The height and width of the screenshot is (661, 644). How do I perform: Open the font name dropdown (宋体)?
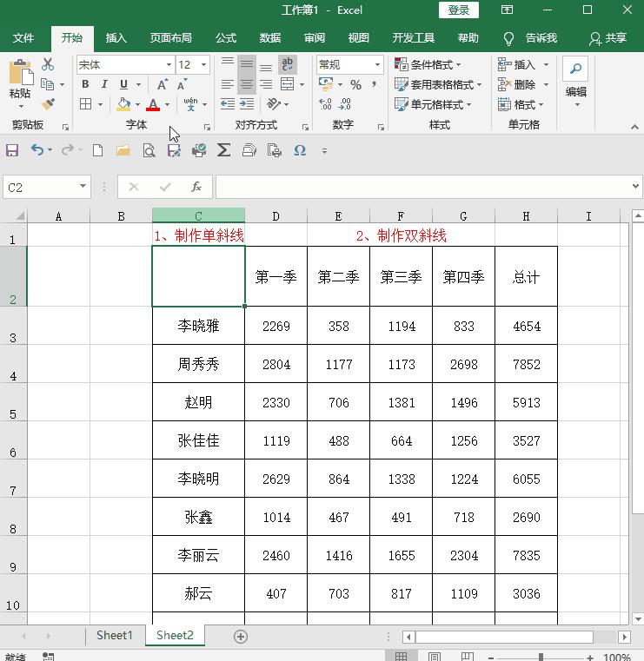169,64
